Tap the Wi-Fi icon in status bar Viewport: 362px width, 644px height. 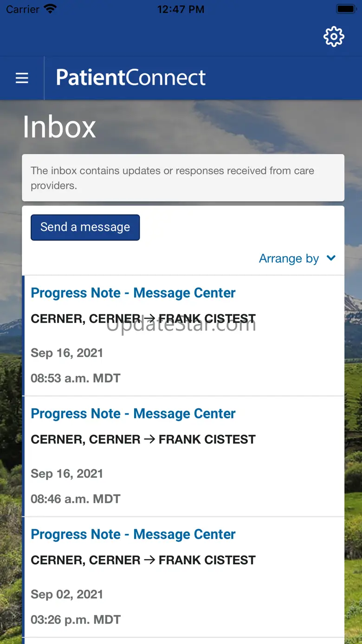49,9
